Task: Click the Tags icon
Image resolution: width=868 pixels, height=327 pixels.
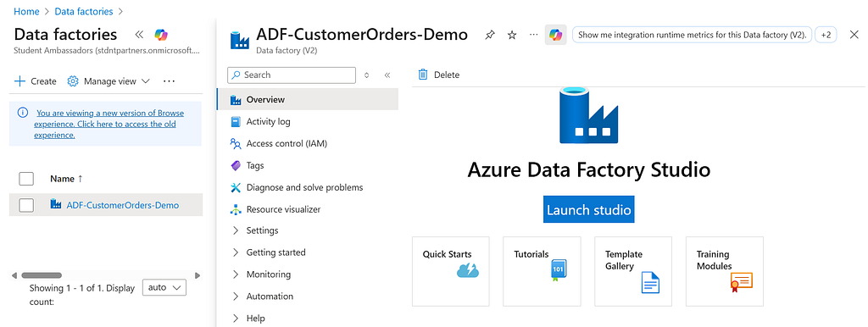Action: (x=236, y=165)
